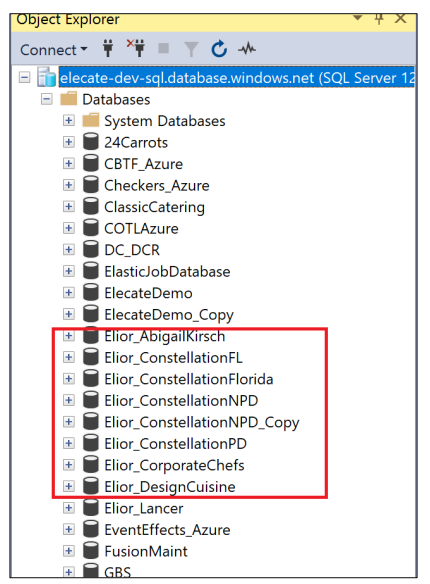The height and width of the screenshot is (584, 430).
Task: Select the Checkers_Azure database
Action: coord(157,185)
